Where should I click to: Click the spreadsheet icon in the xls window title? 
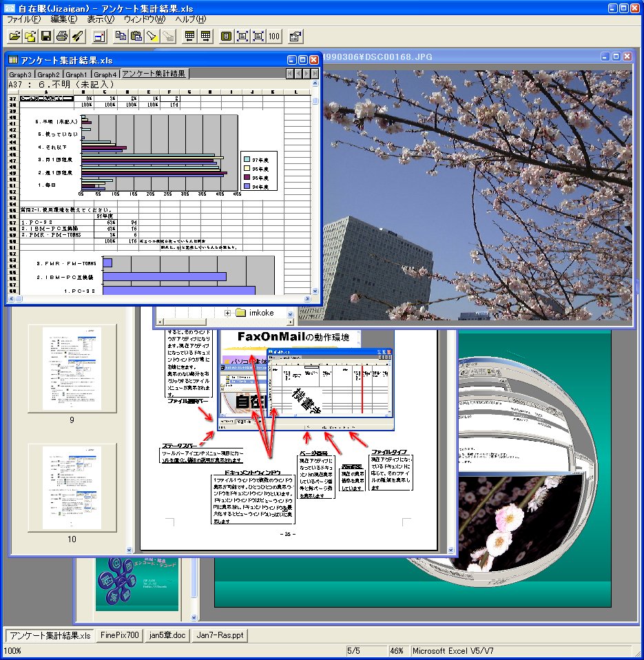click(13, 60)
